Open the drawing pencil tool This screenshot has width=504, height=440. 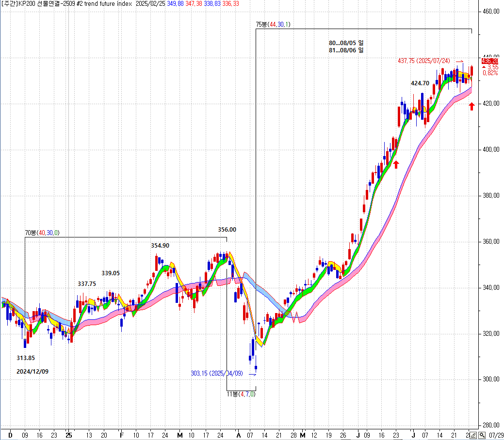click(473, 436)
